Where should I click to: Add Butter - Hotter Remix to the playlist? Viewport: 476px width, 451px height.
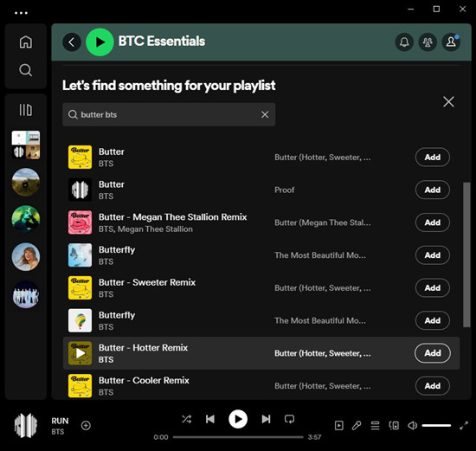pos(432,353)
